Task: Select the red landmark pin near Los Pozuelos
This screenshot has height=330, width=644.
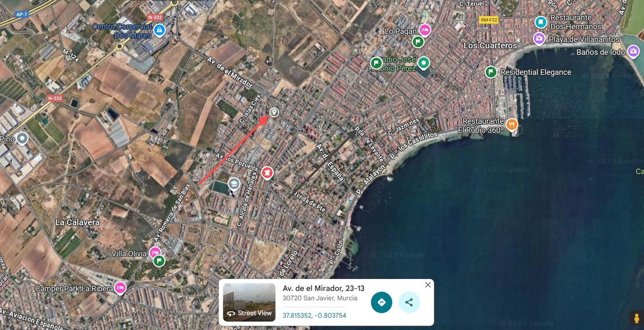Action: (267, 173)
